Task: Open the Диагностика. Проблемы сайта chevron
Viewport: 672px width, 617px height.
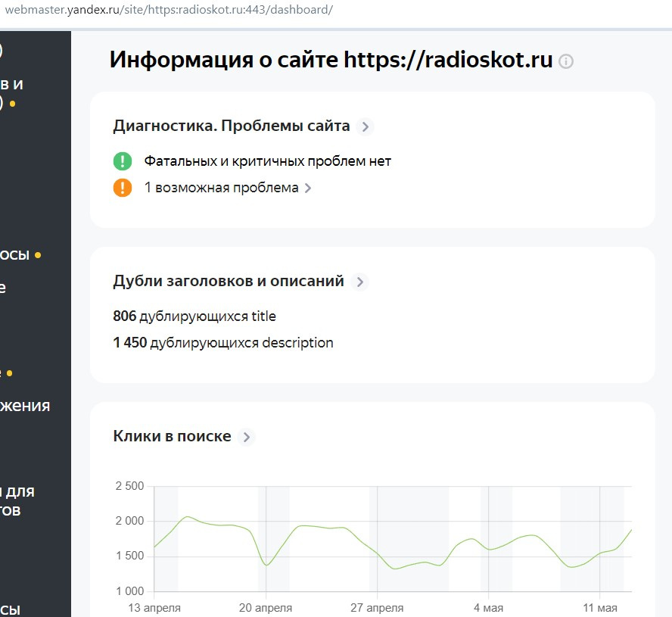Action: coord(366,127)
